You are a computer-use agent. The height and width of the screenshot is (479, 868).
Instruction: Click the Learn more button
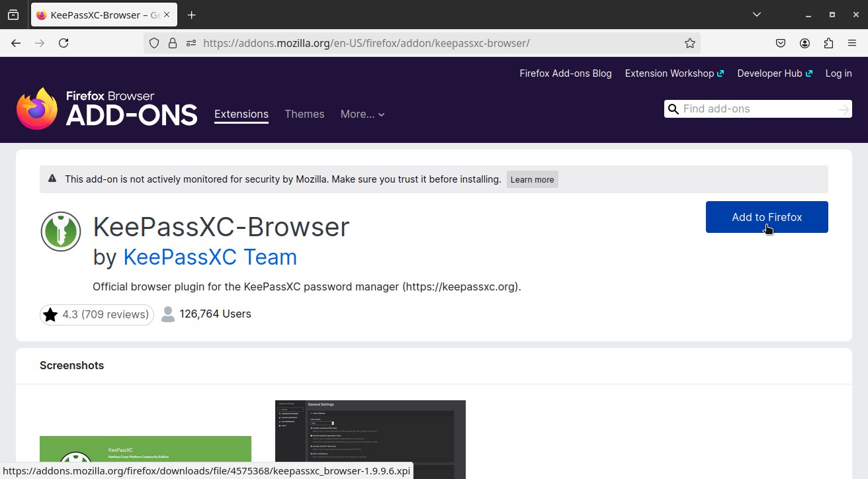(532, 179)
